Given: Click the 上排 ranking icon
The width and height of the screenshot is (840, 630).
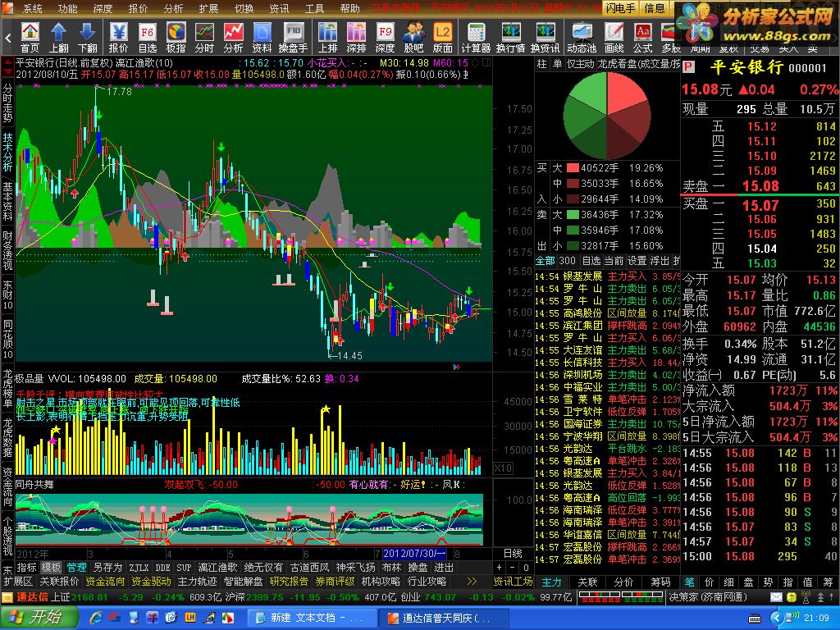Looking at the screenshot, I should pyautogui.click(x=327, y=38).
